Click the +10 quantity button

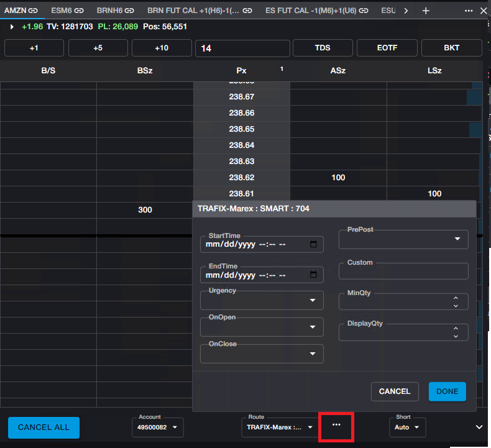point(162,48)
